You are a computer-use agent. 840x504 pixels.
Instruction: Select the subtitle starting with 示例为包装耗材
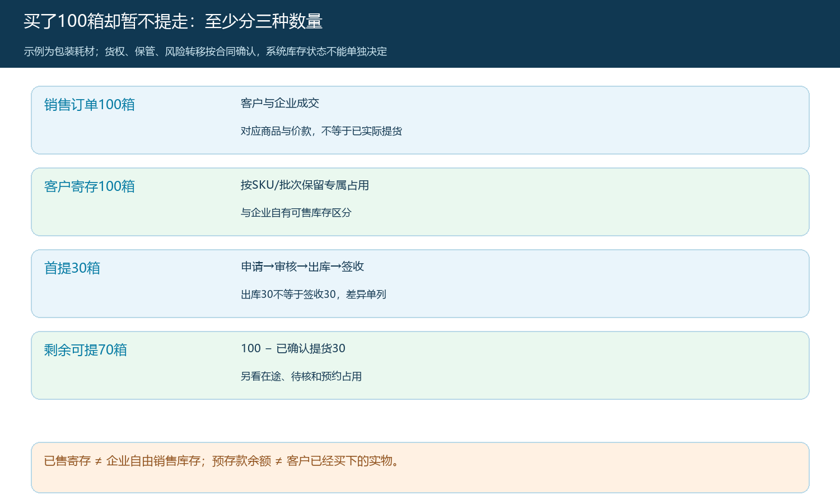pos(206,52)
